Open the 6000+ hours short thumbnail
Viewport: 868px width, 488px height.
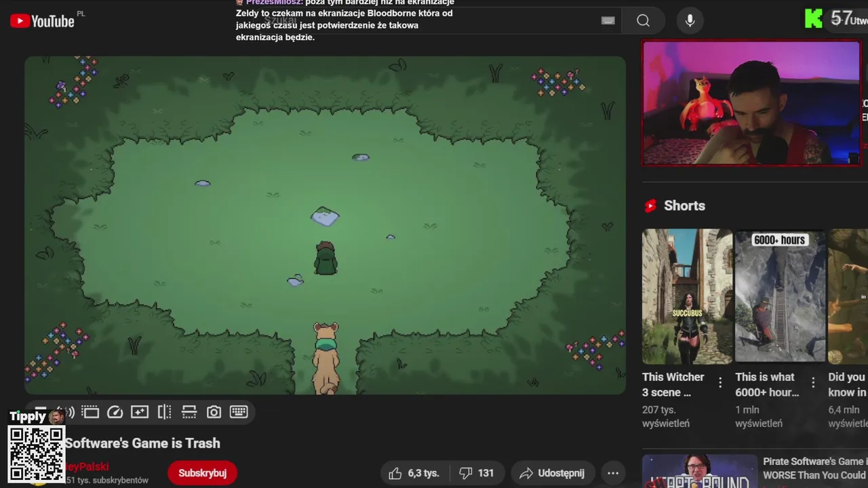pyautogui.click(x=780, y=296)
